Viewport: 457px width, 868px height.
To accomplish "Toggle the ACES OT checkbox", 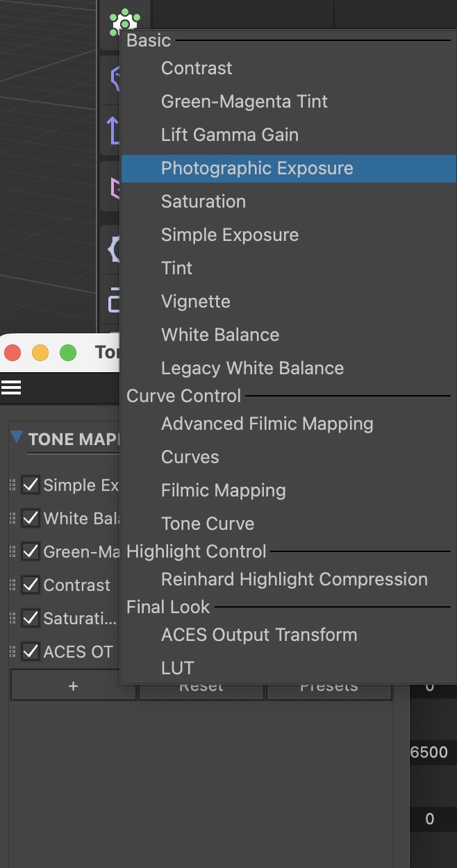I will pyautogui.click(x=30, y=651).
